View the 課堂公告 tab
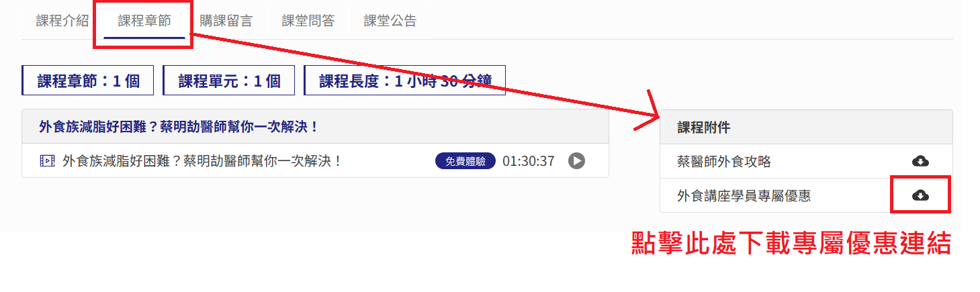Screen dimensions: 980x292 (390, 21)
